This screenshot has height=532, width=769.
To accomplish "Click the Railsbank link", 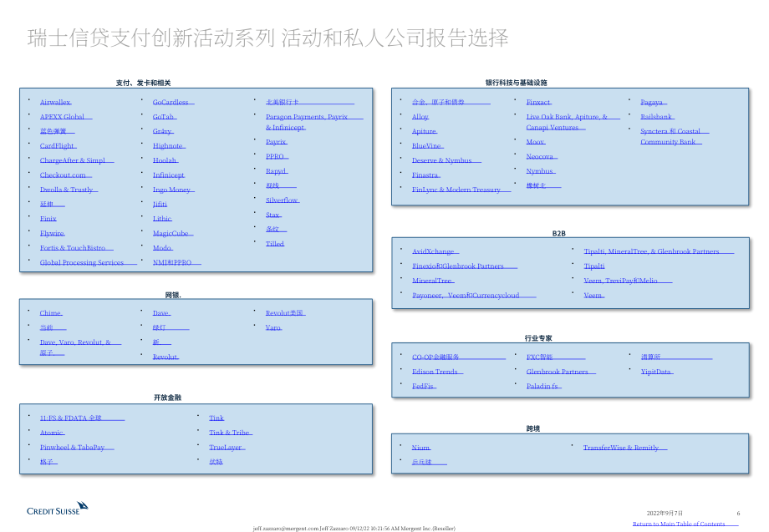I will tap(657, 117).
